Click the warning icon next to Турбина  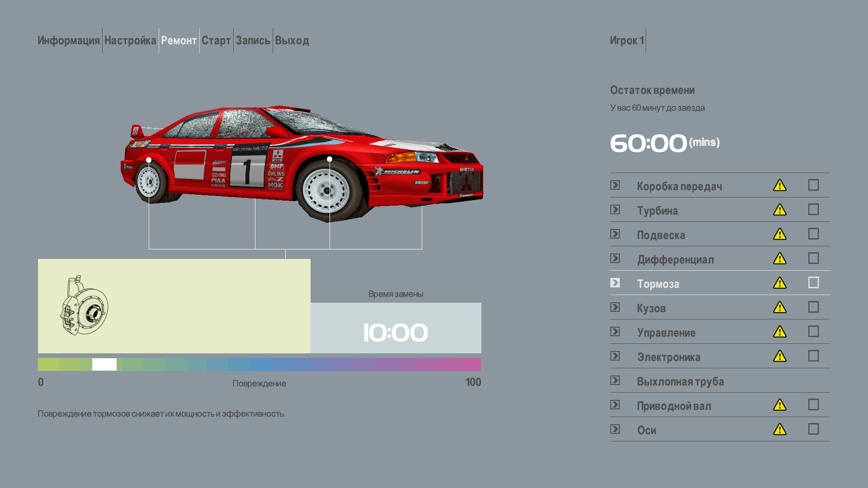click(x=779, y=210)
